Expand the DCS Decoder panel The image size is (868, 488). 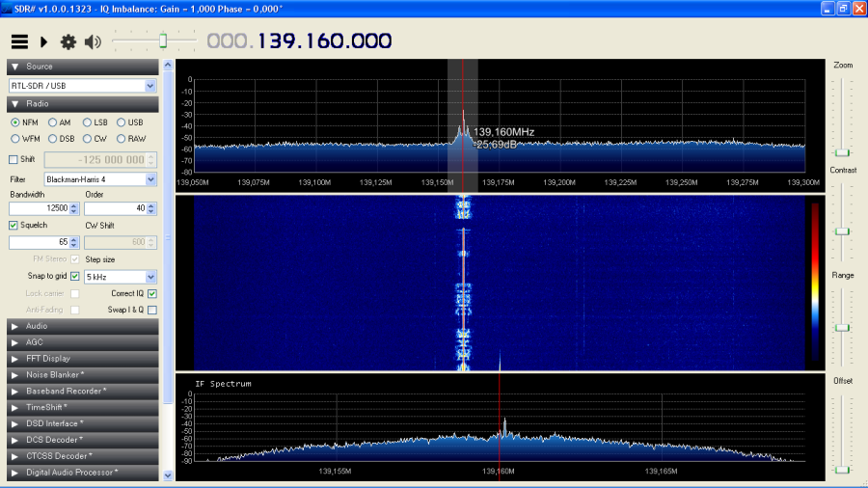coord(83,440)
